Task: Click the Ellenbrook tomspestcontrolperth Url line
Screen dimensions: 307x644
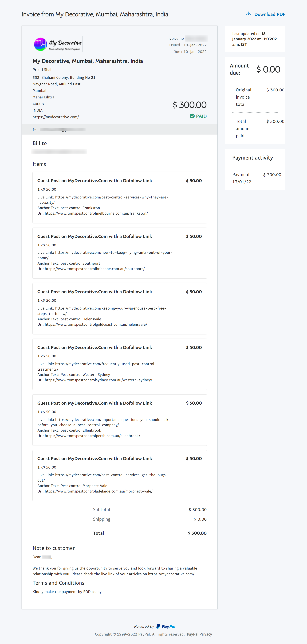Action: tap(89, 436)
